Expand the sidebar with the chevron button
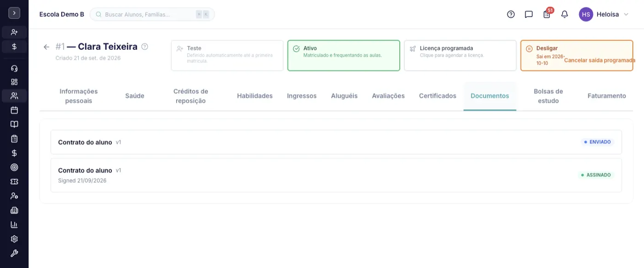This screenshot has width=644, height=268. (x=14, y=13)
